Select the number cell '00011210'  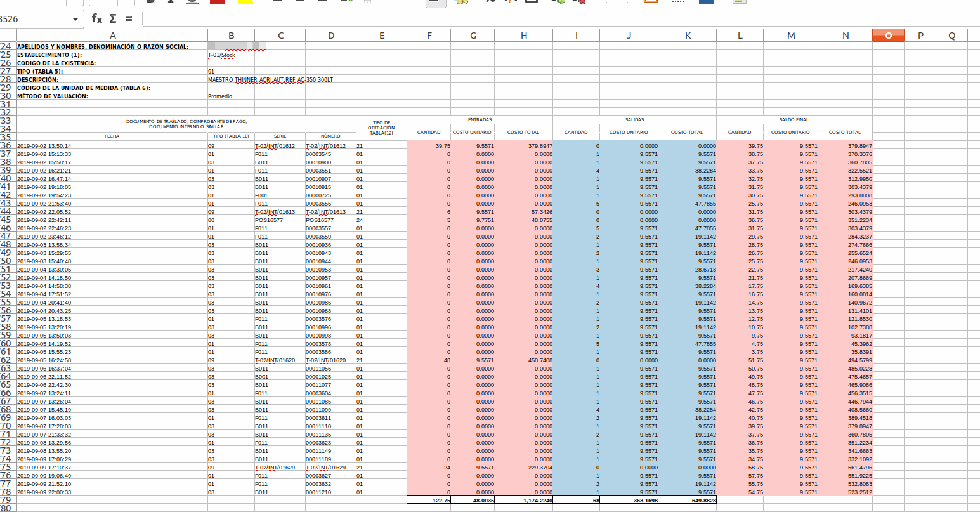click(330, 492)
